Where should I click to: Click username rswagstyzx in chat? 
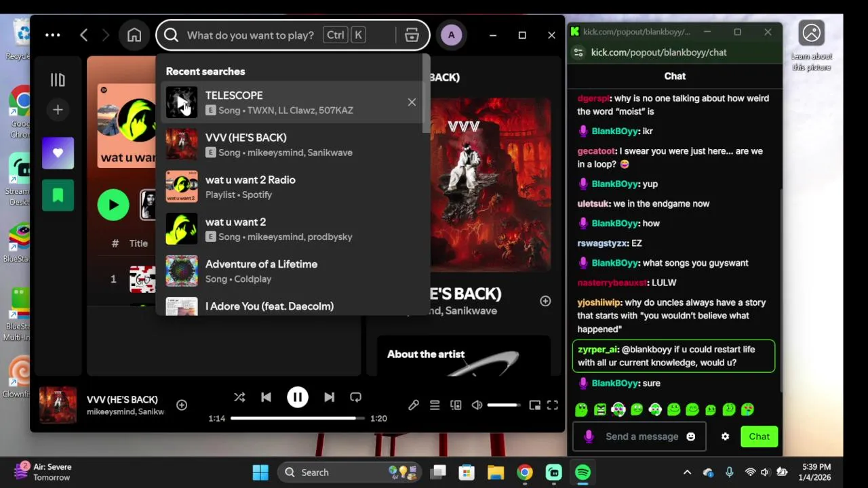click(602, 243)
